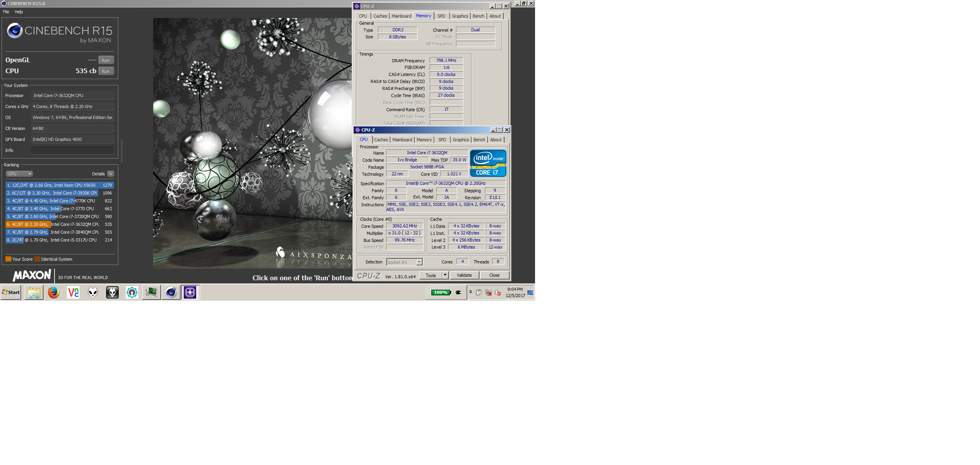Open dark foobar2000 alien icon on taskbar
This screenshot has width=980, height=465.
click(112, 292)
